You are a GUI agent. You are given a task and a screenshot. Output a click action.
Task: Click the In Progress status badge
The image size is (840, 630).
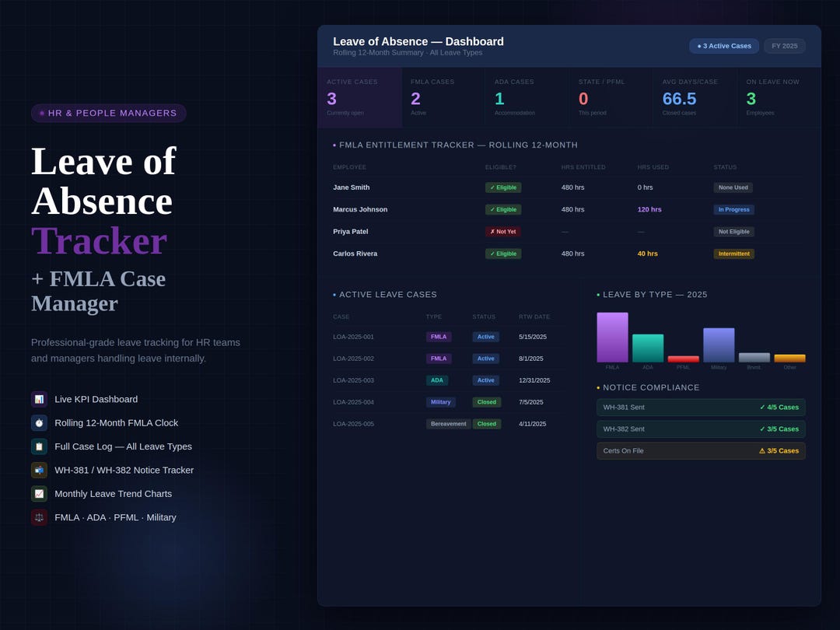click(733, 209)
